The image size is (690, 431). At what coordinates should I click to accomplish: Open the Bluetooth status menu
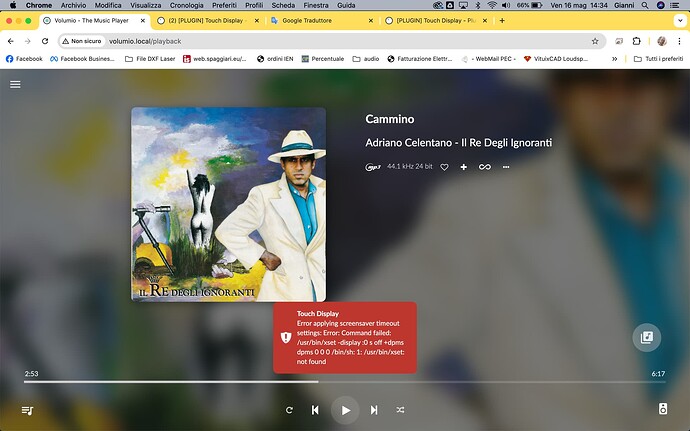click(478, 5)
